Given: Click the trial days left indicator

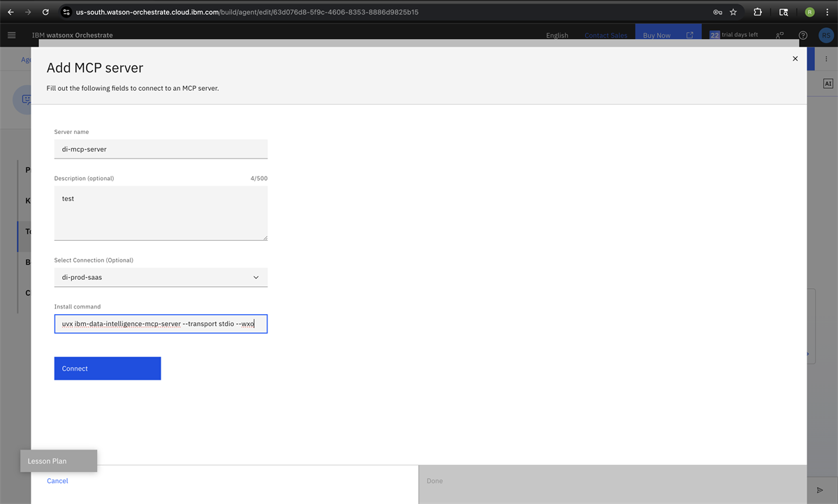Looking at the screenshot, I should tap(734, 35).
